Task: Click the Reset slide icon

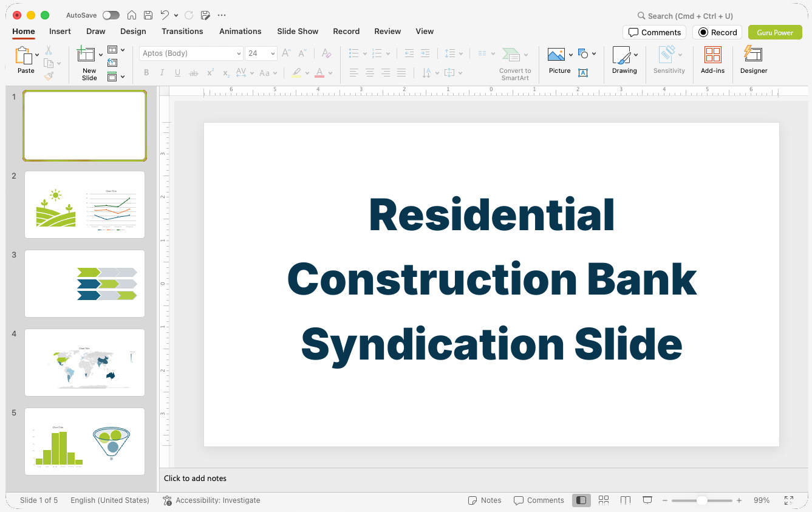Action: pos(112,63)
